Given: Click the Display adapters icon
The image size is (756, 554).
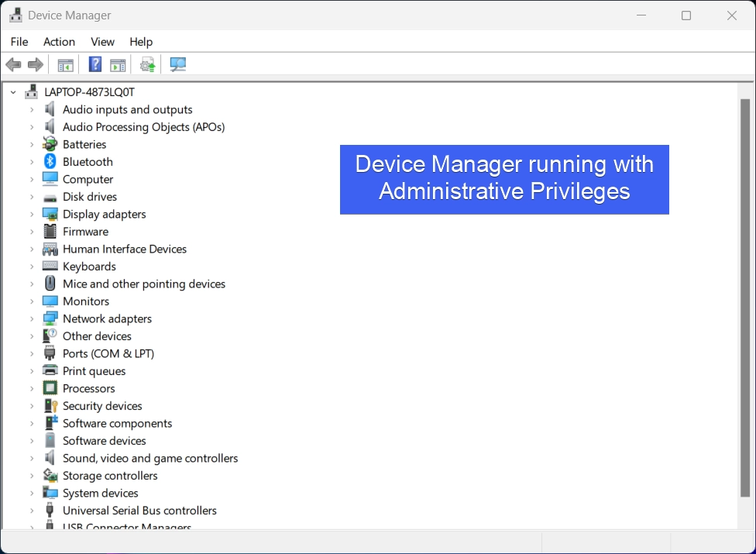Looking at the screenshot, I should point(50,214).
